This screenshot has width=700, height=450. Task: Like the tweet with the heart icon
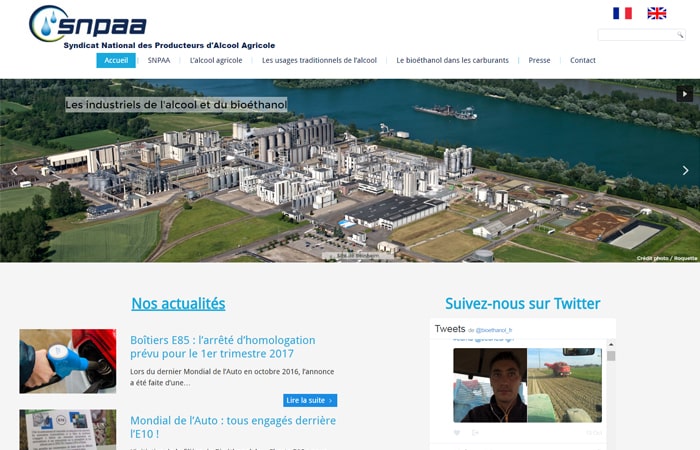point(456,433)
